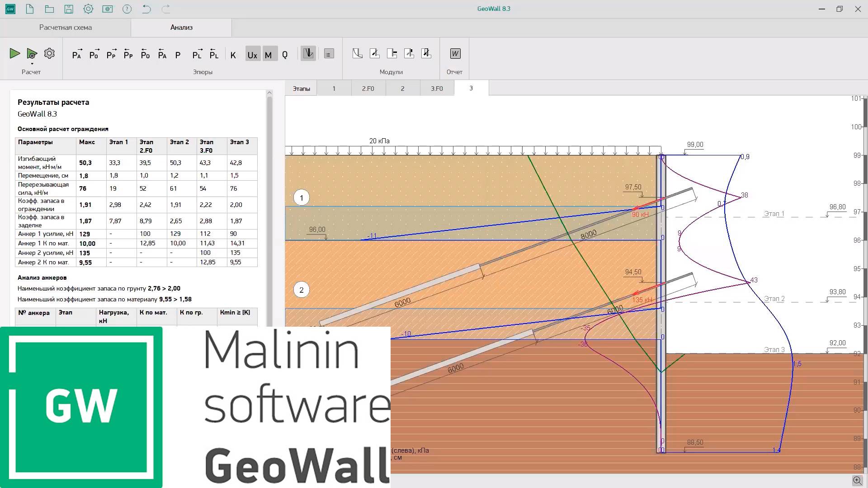868x488 pixels.
Task: Open stage tab 2.F0
Action: [368, 89]
